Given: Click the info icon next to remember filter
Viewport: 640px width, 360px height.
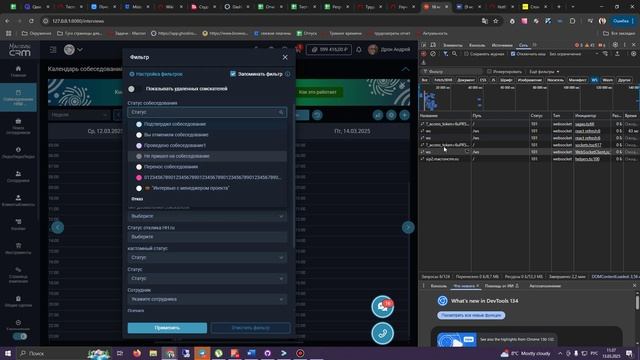Looking at the screenshot, I should (288, 74).
